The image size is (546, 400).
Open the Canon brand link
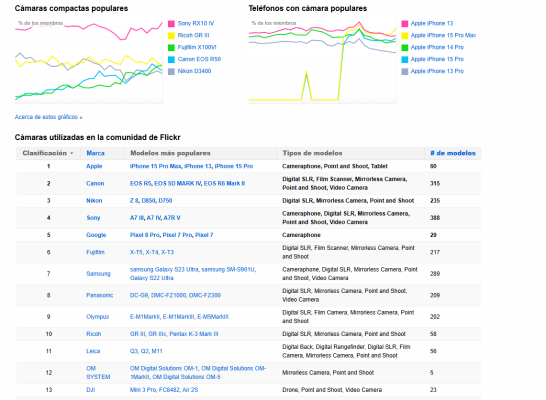(95, 183)
